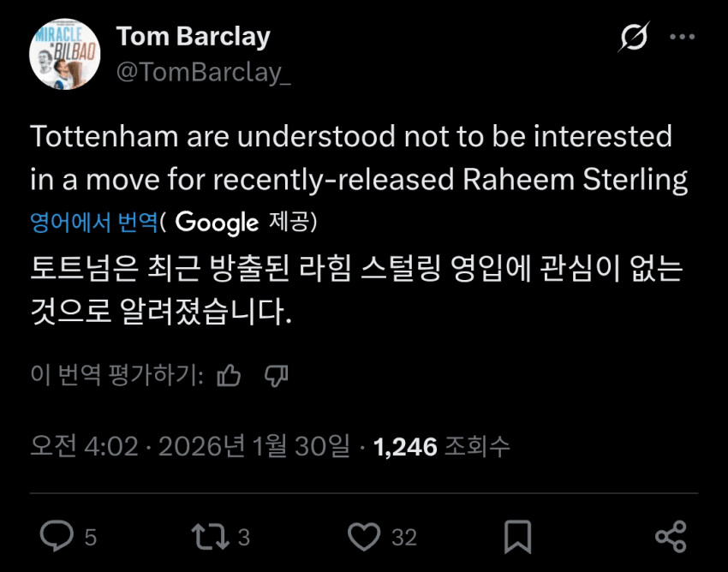Click the '영어에서 번역' translation link
Image resolution: width=728 pixels, height=572 pixels.
94,223
